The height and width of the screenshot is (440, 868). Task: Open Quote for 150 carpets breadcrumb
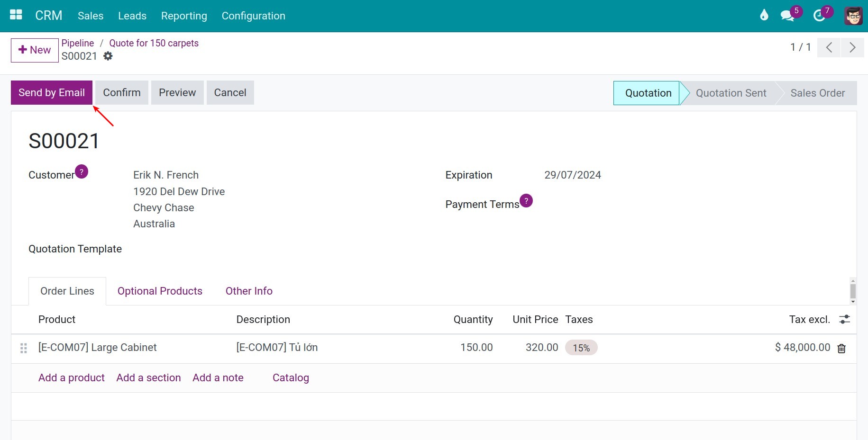pyautogui.click(x=154, y=43)
